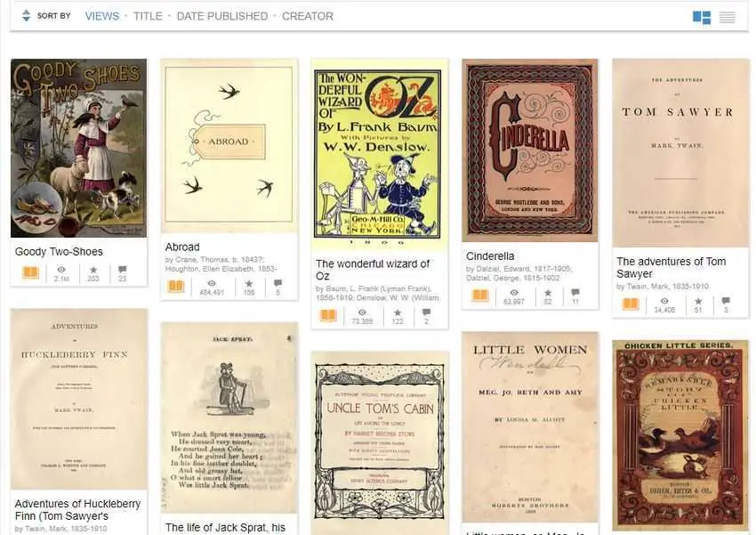Sort results by Creator

[308, 16]
